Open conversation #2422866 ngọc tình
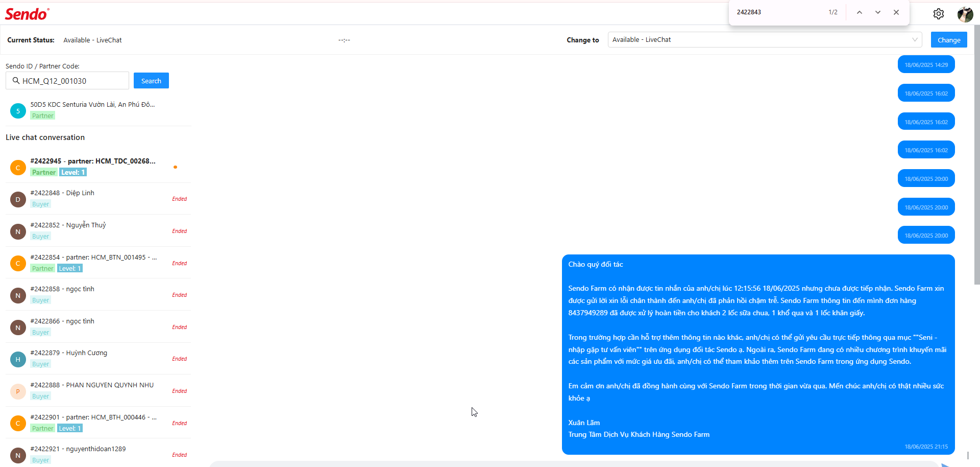Screen dimensions: 980x467 click(98, 327)
